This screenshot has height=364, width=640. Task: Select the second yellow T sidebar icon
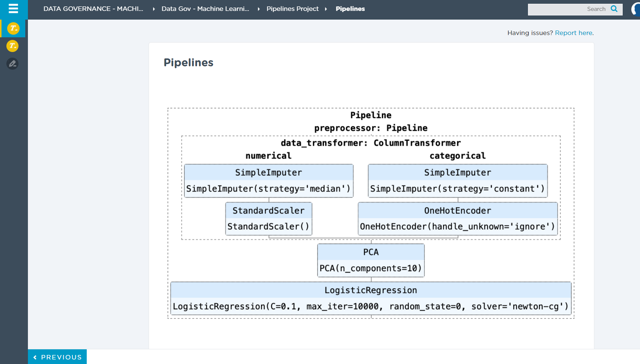click(12, 46)
